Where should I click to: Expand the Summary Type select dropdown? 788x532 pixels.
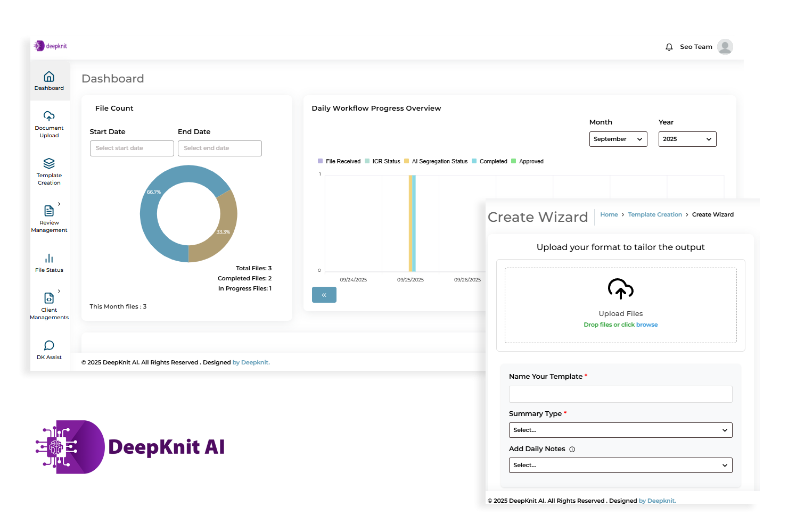pos(620,430)
